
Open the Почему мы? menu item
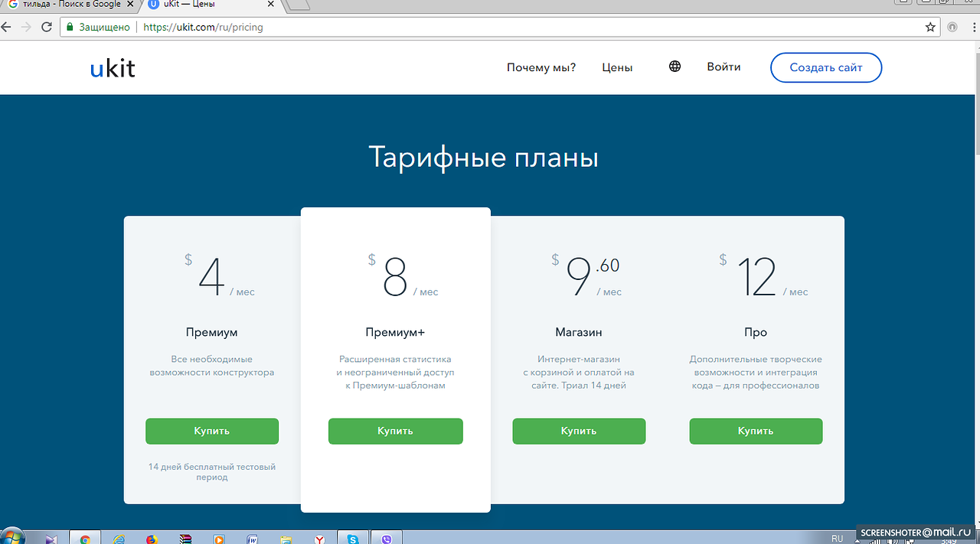541,67
